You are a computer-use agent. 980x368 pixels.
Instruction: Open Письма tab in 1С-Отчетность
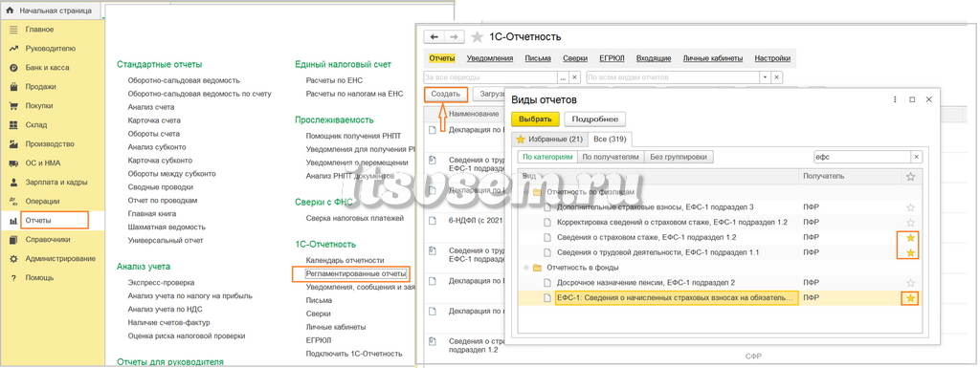point(538,58)
